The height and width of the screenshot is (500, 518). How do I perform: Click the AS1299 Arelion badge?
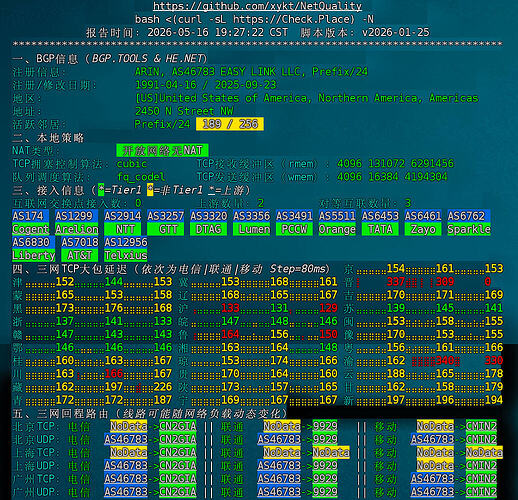pos(77,223)
